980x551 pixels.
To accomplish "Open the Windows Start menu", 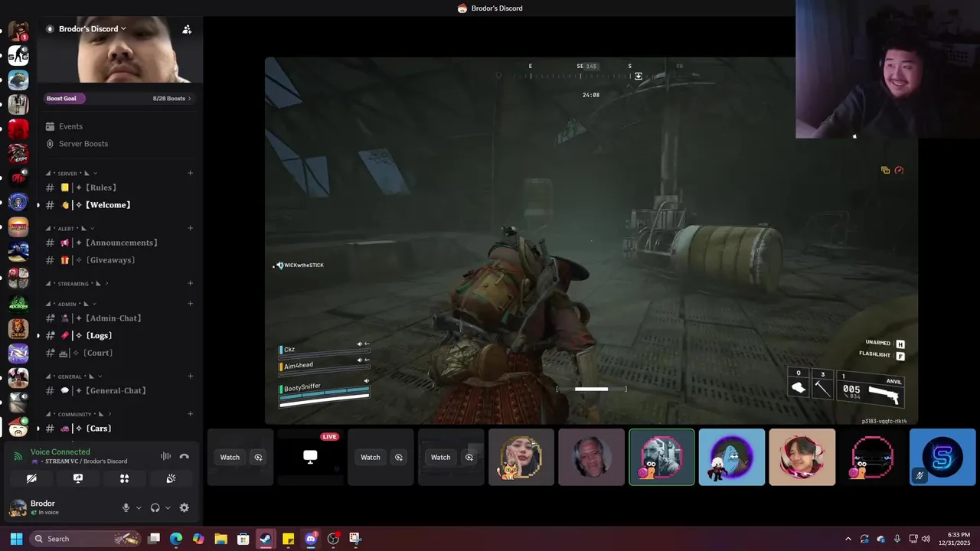I will point(16,539).
